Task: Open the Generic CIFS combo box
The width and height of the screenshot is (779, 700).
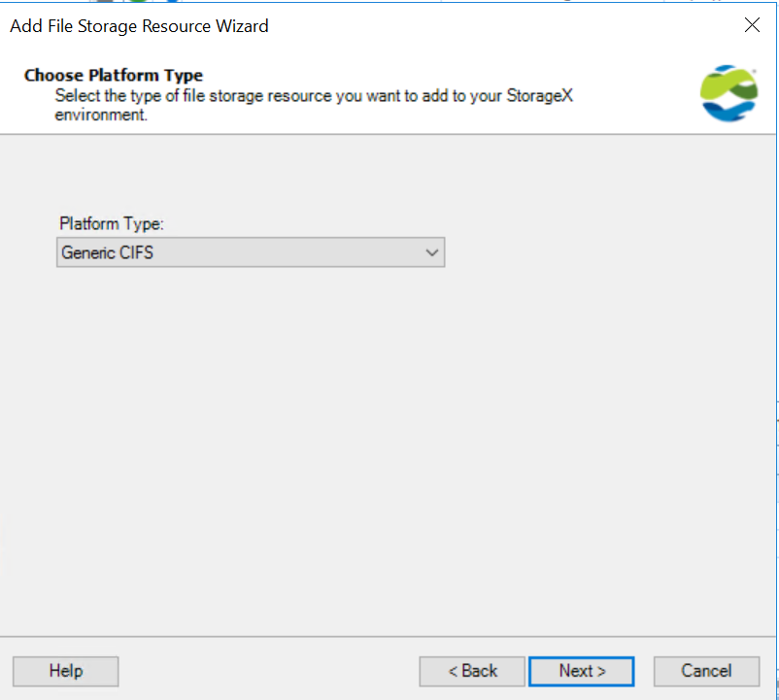Action: 251,252
